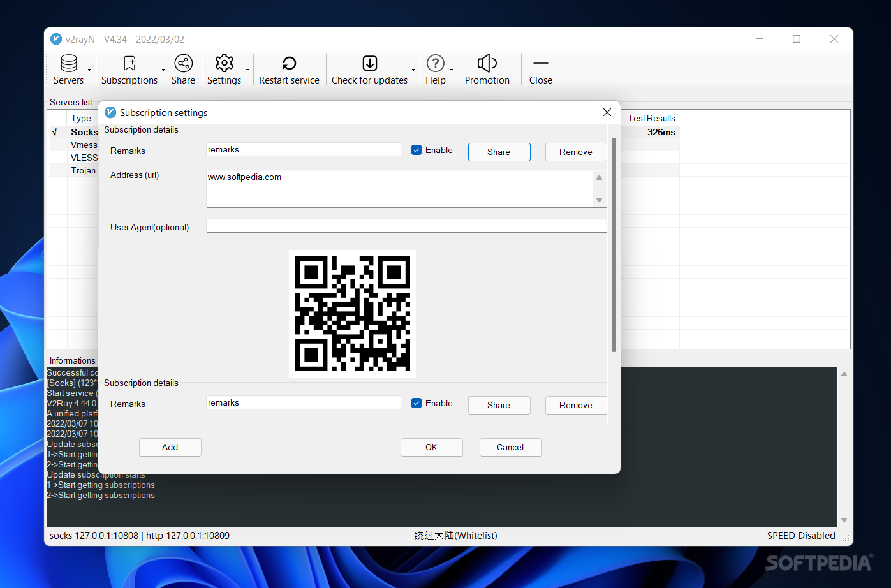Viewport: 891px width, 588px height.
Task: Click the 326ms test result cell
Action: point(661,132)
